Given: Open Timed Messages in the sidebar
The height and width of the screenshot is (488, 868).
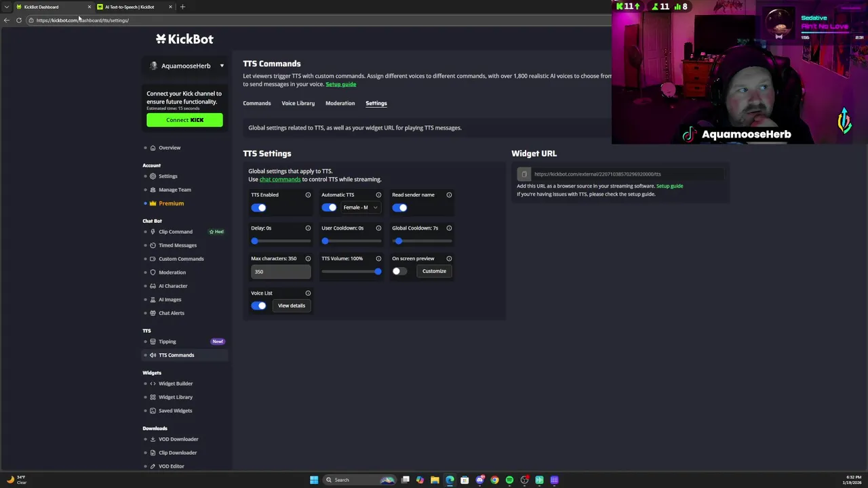Looking at the screenshot, I should point(178,245).
